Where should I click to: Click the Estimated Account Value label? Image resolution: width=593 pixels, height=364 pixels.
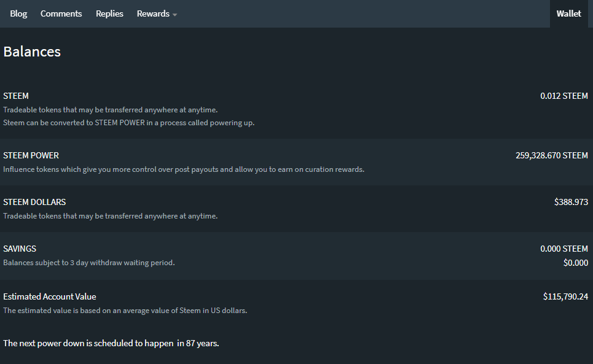pos(50,296)
